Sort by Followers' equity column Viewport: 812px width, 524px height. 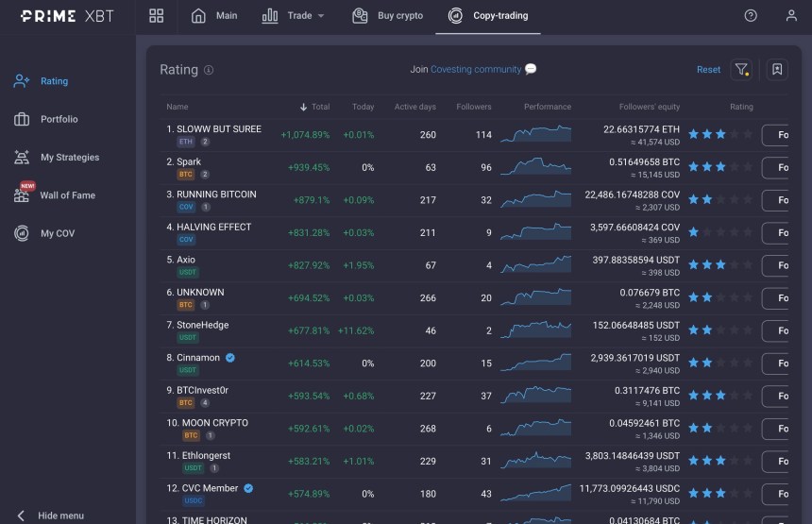tap(649, 107)
